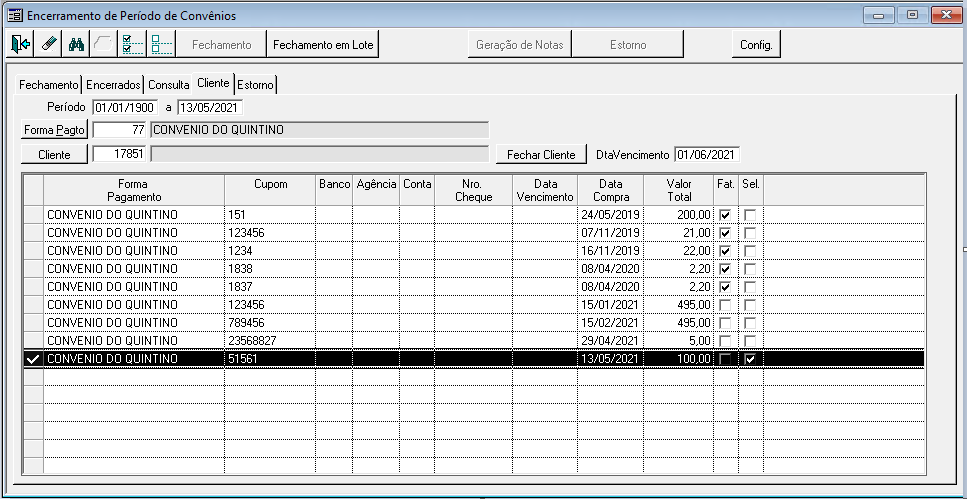Open the Estorno tab
The width and height of the screenshot is (967, 499).
click(255, 85)
